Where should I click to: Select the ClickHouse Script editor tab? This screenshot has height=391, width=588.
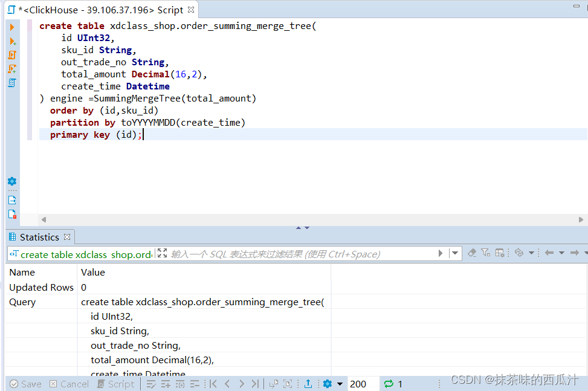point(101,10)
